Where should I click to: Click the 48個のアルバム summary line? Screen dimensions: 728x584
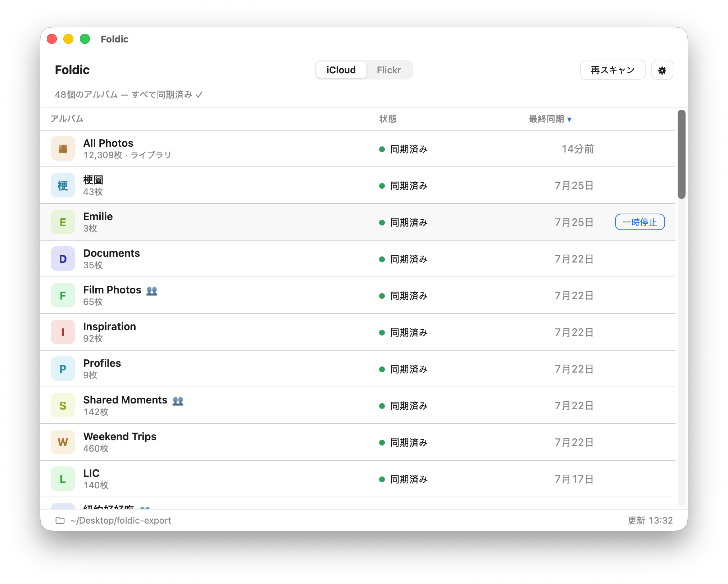pos(128,95)
